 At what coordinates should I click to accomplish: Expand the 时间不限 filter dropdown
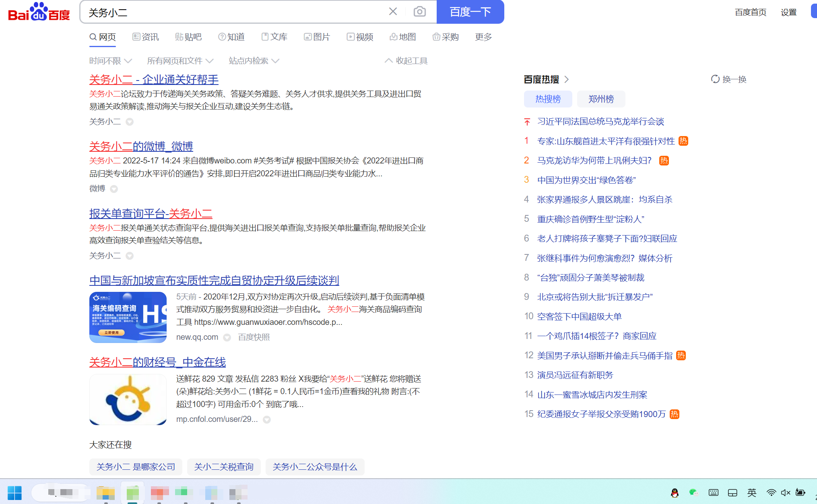point(111,61)
